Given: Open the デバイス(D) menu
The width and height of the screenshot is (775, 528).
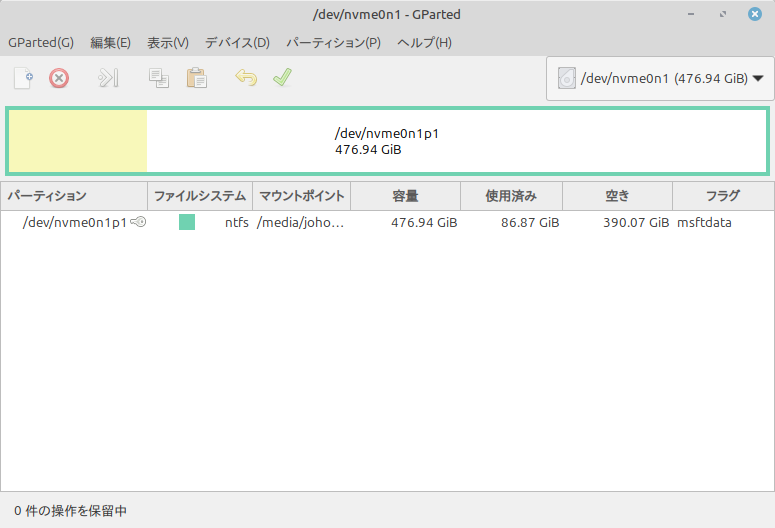Looking at the screenshot, I should coord(237,43).
